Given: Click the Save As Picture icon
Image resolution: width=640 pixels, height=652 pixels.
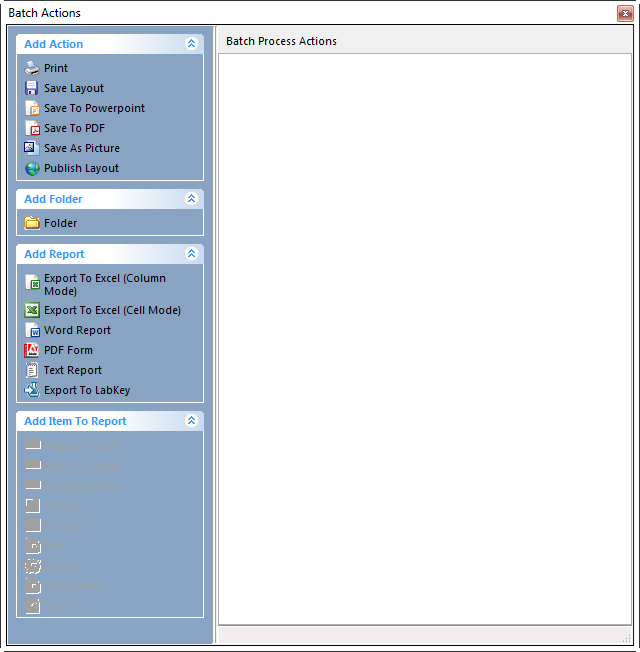Looking at the screenshot, I should coord(32,148).
